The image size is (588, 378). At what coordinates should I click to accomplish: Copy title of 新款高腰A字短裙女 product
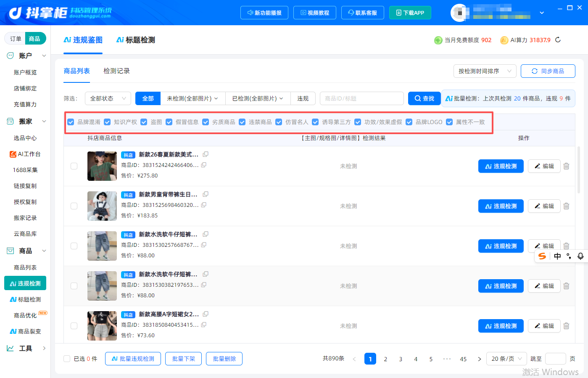pos(206,314)
